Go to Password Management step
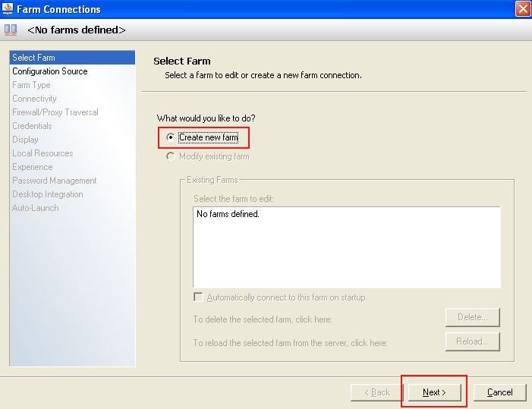The height and width of the screenshot is (409, 532). (72, 181)
